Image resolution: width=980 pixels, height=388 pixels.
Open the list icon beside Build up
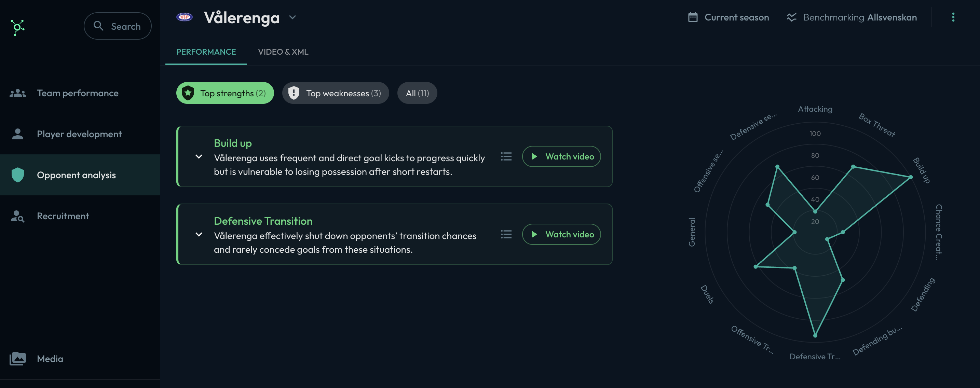[506, 156]
